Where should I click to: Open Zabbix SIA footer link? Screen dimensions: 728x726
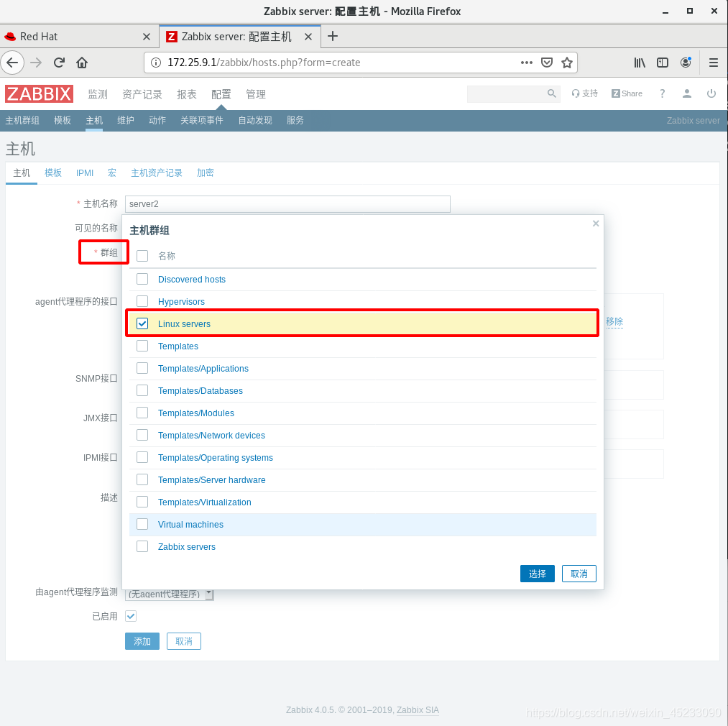pyautogui.click(x=418, y=710)
